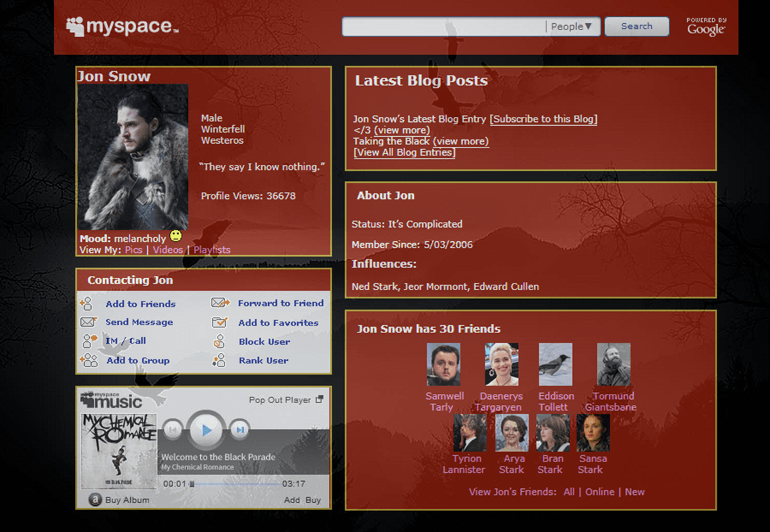This screenshot has width=770, height=532.
Task: Click the Rank User icon
Action: coord(220,361)
